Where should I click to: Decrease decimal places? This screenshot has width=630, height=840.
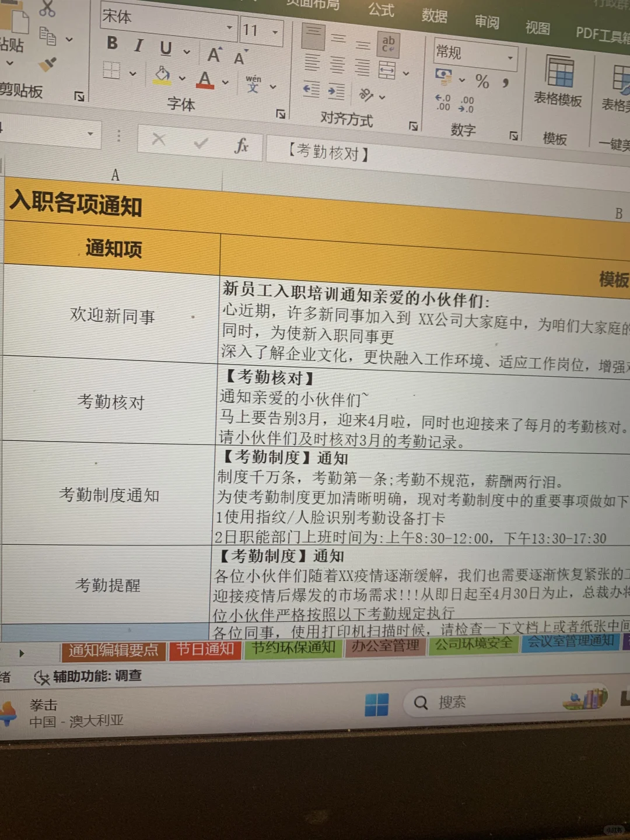click(467, 105)
